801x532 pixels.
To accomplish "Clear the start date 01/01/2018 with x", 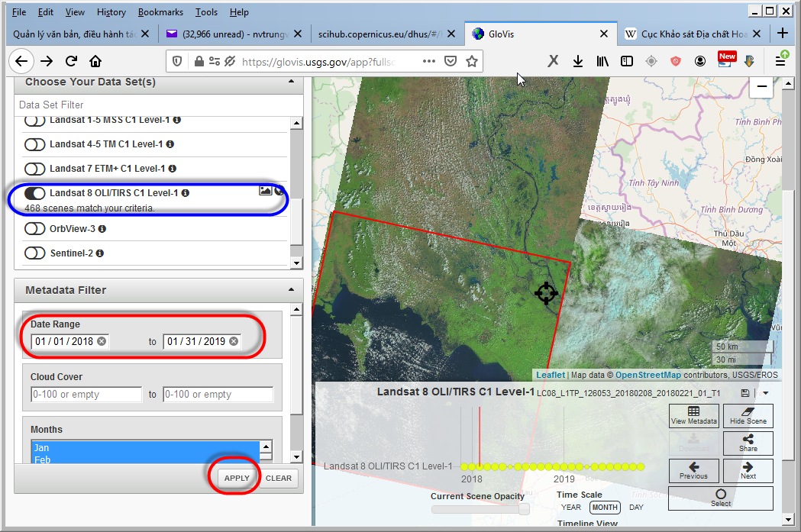I will click(102, 341).
